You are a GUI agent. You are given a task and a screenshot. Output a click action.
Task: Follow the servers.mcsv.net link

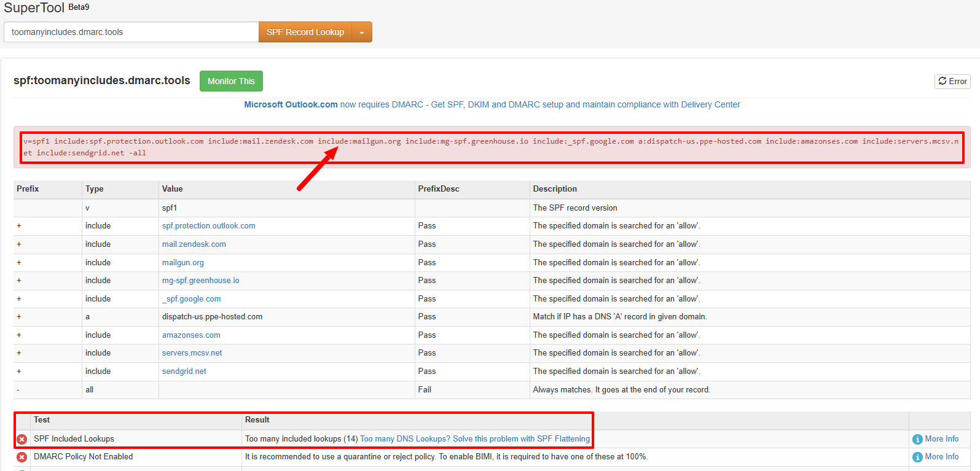[x=192, y=353]
